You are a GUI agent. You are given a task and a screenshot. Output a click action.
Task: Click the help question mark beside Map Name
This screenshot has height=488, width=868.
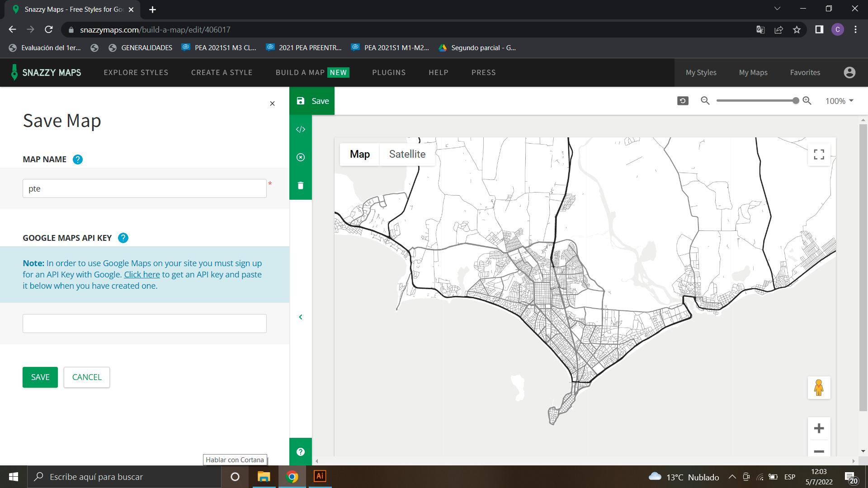78,160
